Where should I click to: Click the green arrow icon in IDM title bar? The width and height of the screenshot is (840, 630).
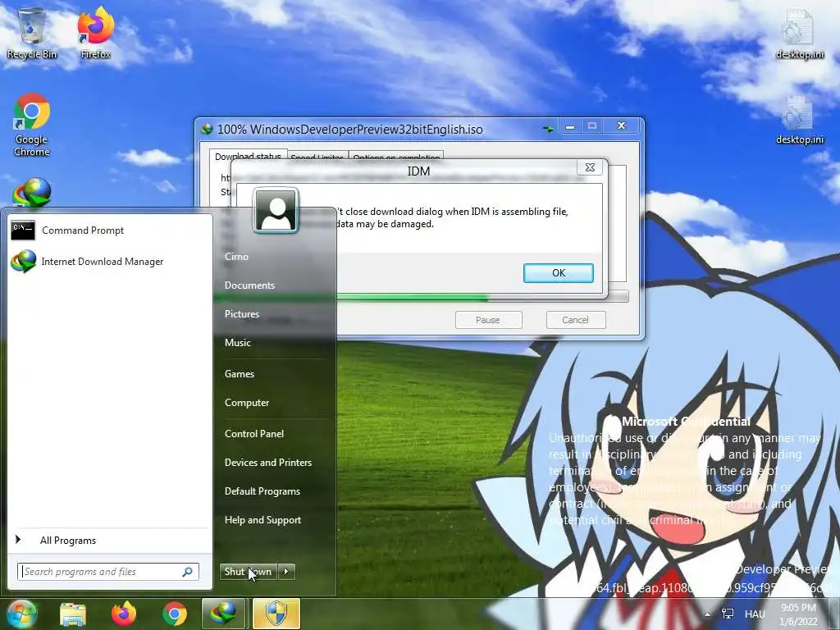pyautogui.click(x=548, y=129)
